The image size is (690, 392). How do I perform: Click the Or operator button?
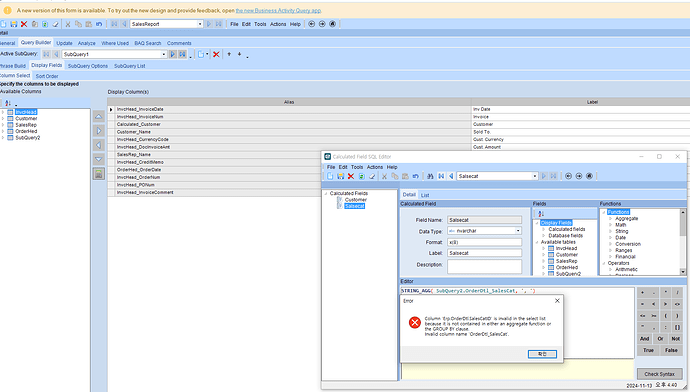point(661,339)
